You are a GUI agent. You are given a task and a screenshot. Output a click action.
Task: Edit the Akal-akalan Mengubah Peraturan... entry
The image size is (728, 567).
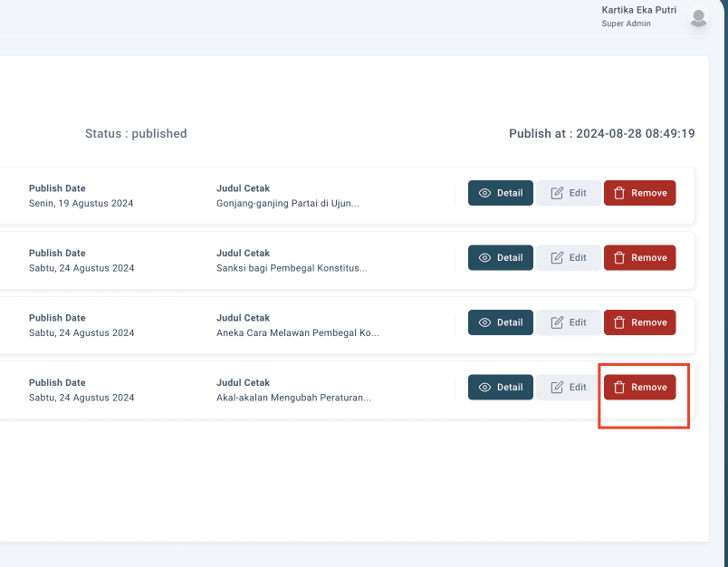point(569,388)
